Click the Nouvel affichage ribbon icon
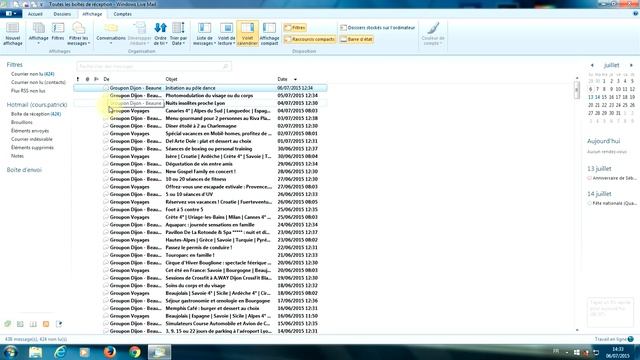Image resolution: width=640 pixels, height=360 pixels. tap(13, 33)
